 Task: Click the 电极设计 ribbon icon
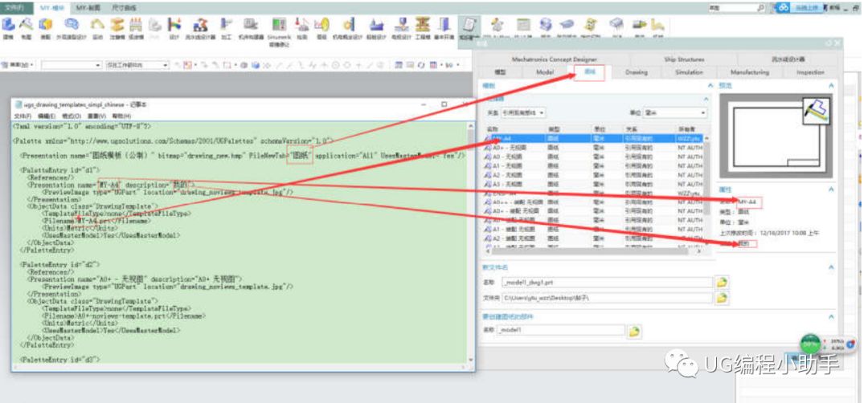[403, 27]
